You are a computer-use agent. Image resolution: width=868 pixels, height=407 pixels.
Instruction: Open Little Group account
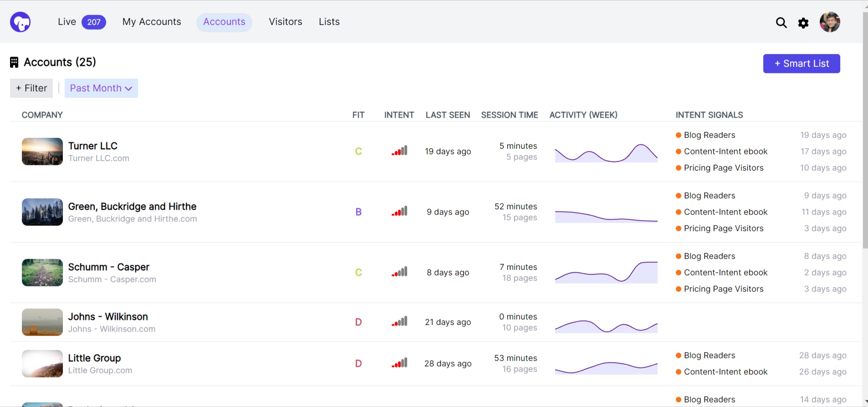[x=94, y=358]
